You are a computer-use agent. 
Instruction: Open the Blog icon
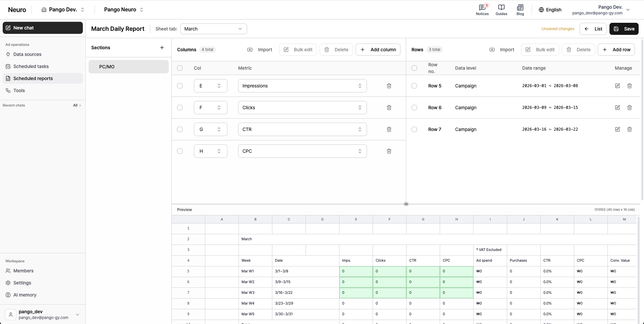click(520, 7)
